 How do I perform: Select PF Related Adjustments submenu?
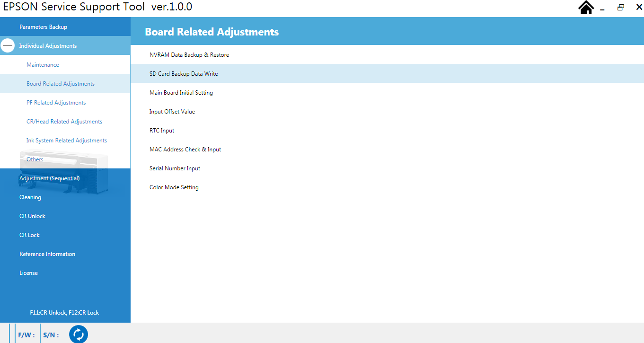click(x=56, y=103)
